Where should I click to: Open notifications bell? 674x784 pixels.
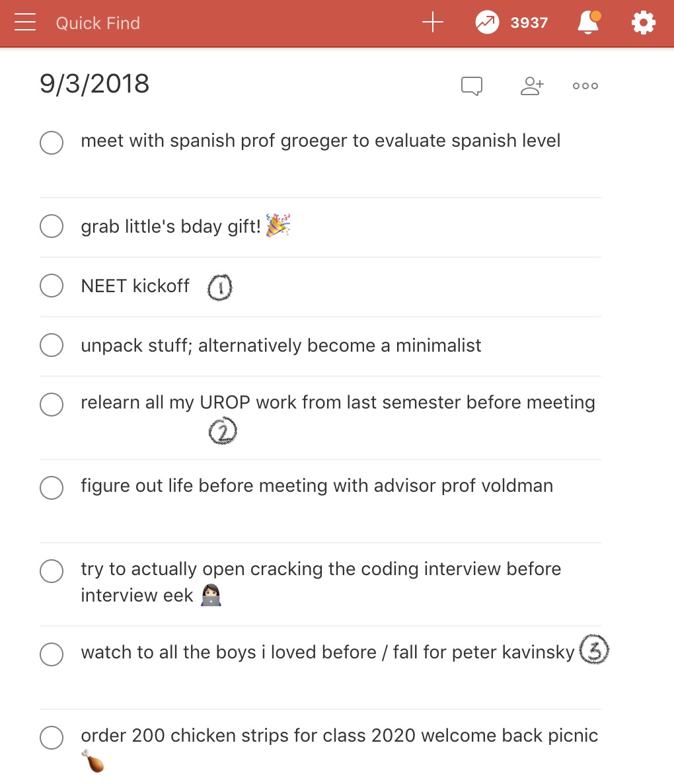[x=589, y=22]
